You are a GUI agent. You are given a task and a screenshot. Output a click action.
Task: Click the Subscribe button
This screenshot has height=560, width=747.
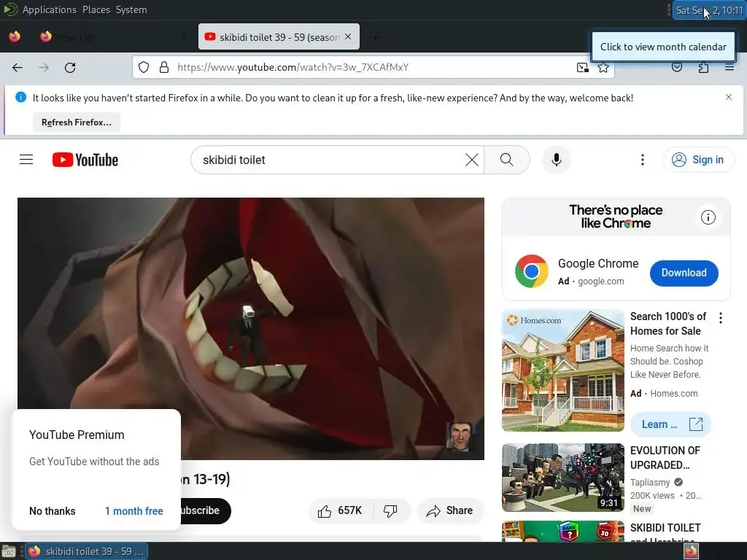[x=205, y=511]
